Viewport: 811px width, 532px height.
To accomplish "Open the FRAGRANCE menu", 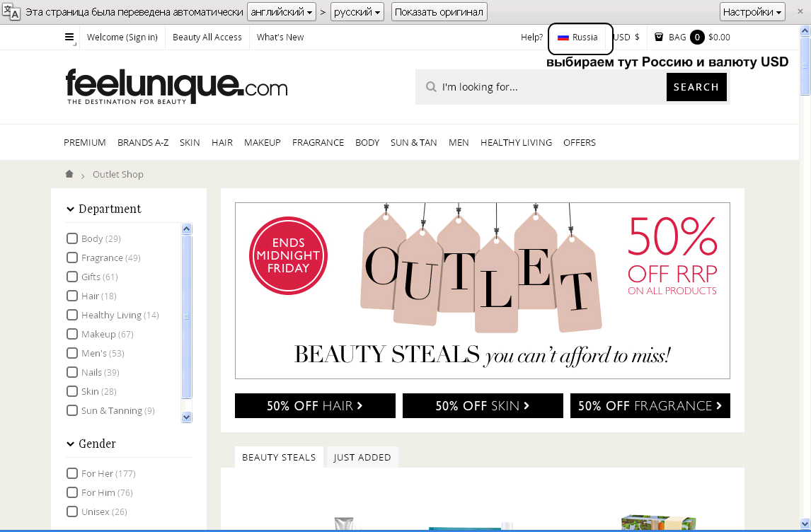I will pyautogui.click(x=318, y=142).
